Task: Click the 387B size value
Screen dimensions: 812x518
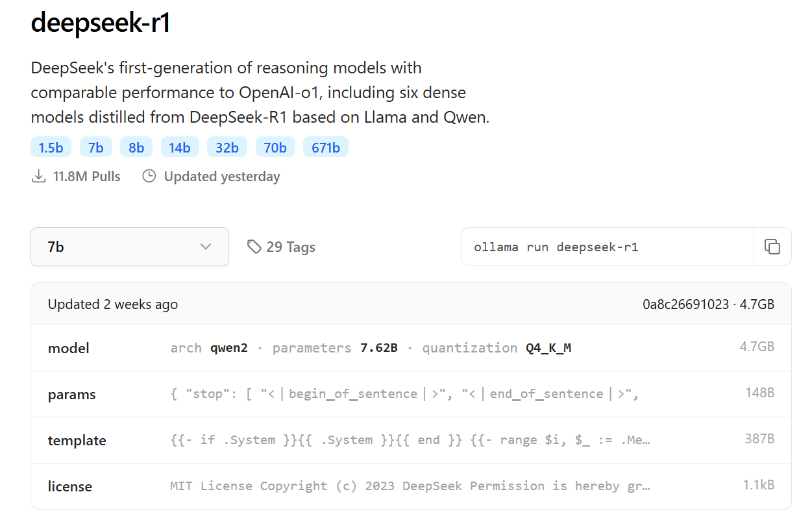Action: tap(759, 439)
